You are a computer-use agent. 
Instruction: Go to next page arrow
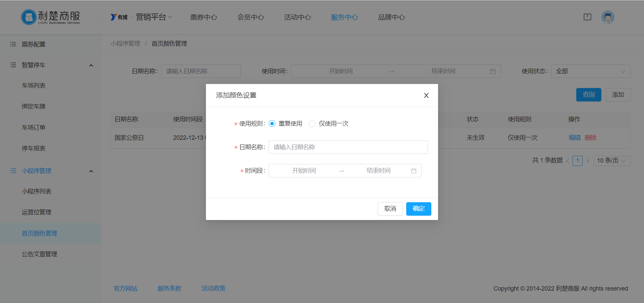click(588, 161)
